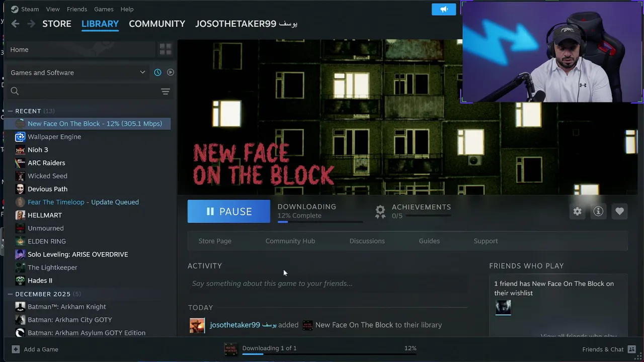Open the Store Page link

coord(215,241)
